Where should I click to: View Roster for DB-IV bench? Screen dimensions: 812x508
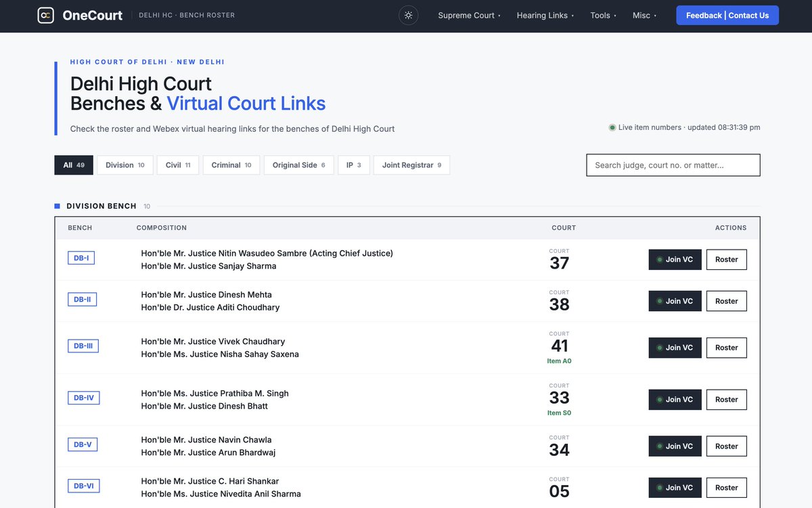click(727, 400)
